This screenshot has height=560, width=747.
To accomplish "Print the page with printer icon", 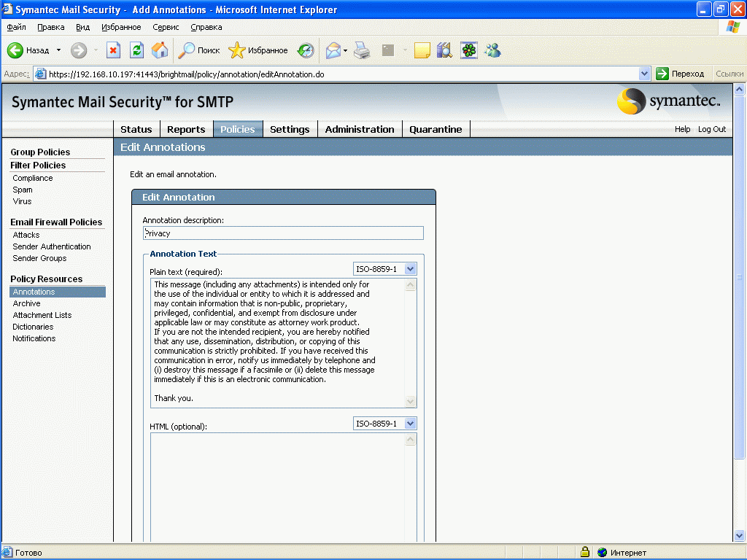I will (362, 50).
